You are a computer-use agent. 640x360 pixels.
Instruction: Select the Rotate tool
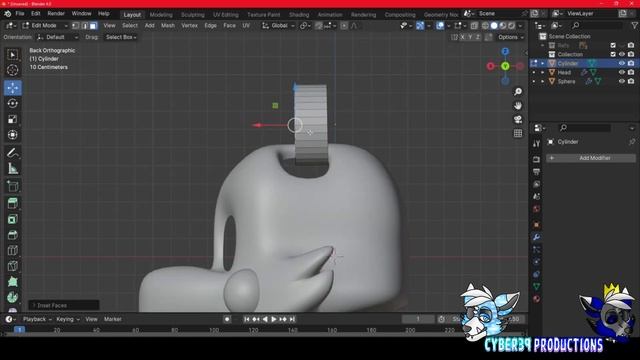pos(13,104)
